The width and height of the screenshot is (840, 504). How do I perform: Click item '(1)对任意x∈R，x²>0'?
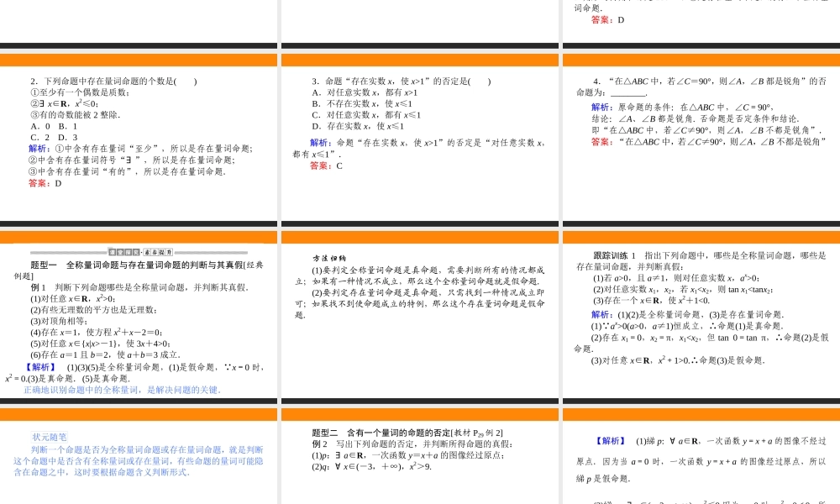coord(73,299)
